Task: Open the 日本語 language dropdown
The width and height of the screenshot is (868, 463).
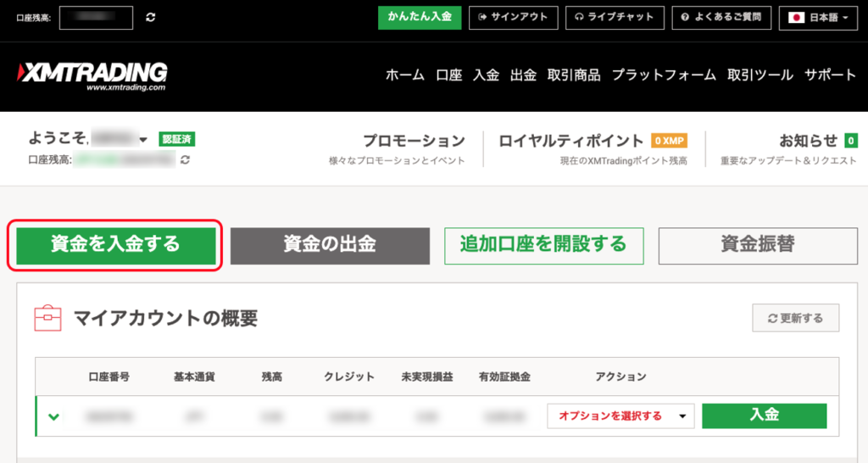Action: coord(818,19)
